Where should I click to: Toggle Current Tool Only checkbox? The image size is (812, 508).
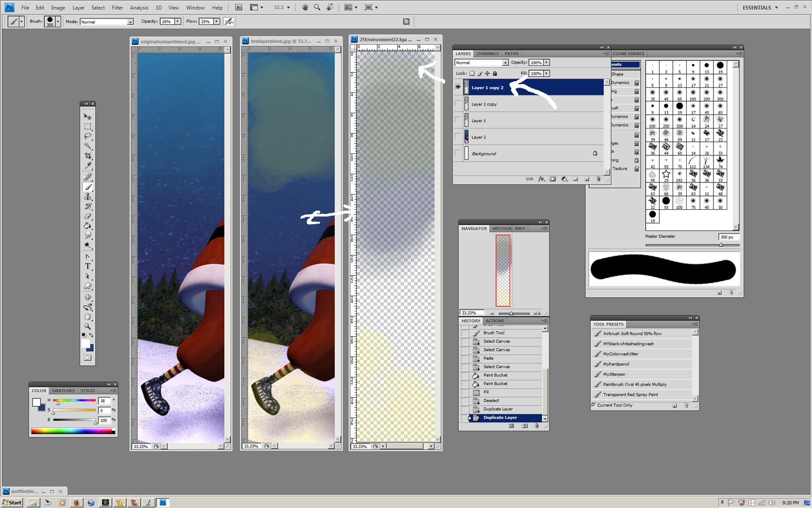594,405
